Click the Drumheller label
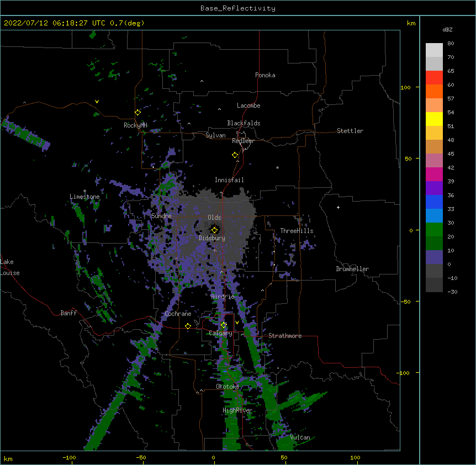This screenshot has width=476, height=465. pos(352,269)
